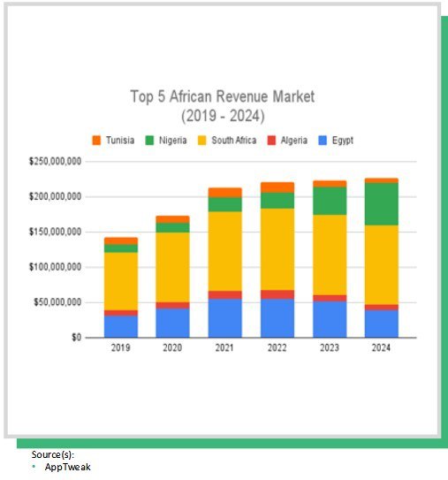Click the South Africa legend label
448x480 pixels.
234,141
